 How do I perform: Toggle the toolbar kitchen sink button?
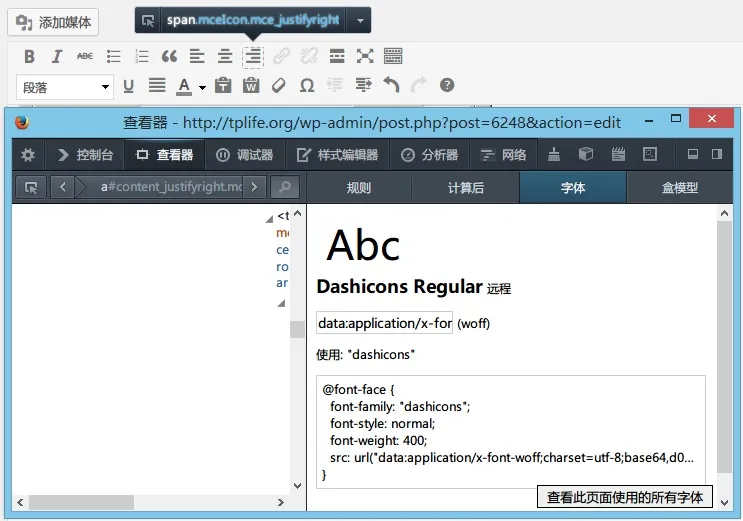click(393, 57)
